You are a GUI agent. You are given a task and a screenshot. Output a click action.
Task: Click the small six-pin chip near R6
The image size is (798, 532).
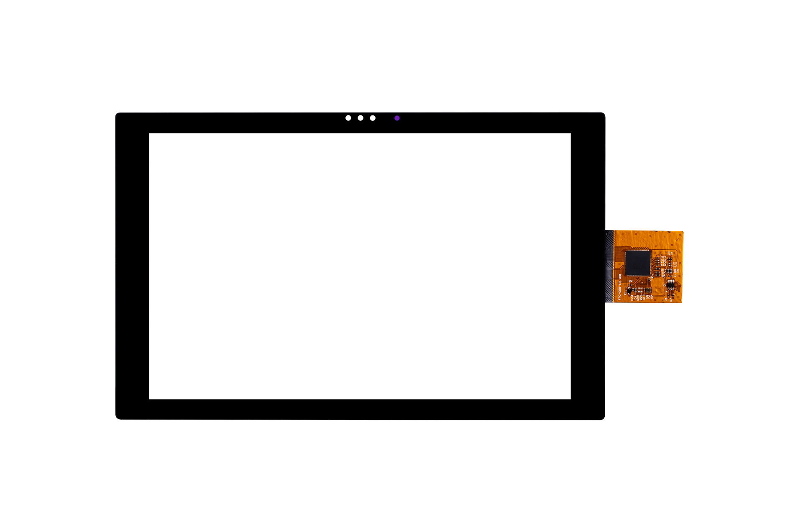click(x=670, y=285)
